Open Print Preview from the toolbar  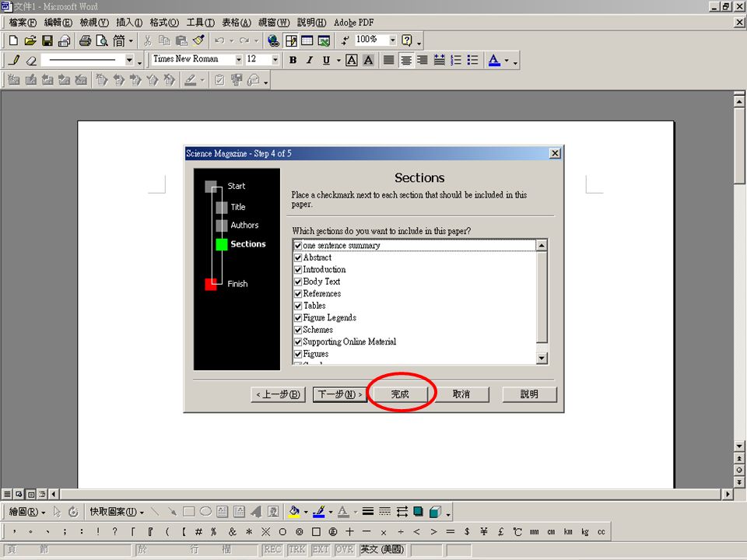coord(102,40)
